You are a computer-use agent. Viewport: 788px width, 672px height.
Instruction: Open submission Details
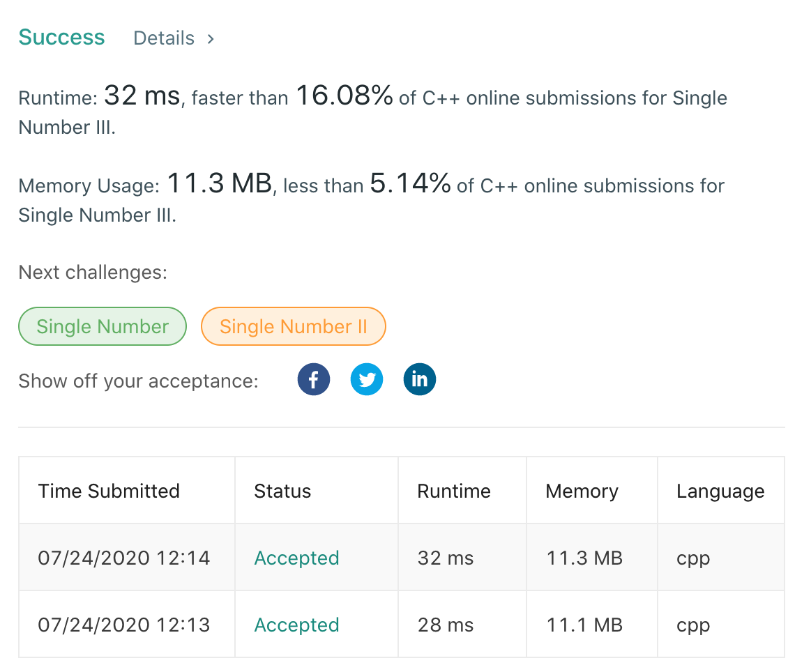[163, 38]
